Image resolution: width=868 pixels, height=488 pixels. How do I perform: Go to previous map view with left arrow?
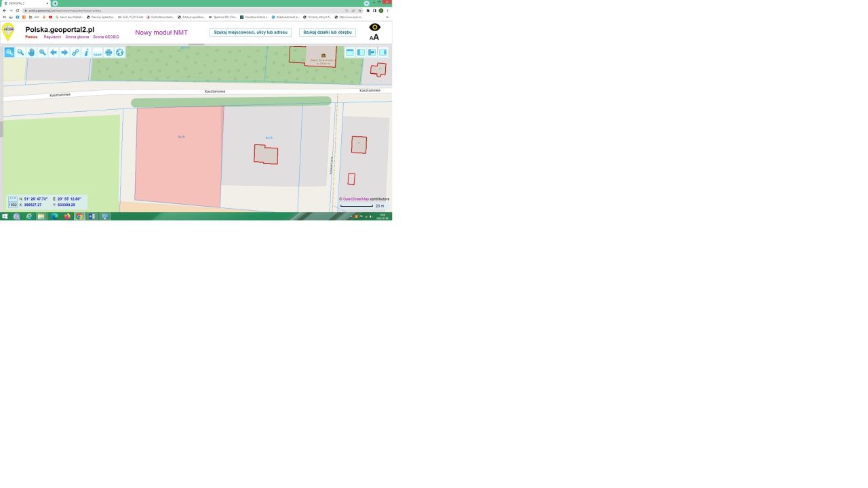point(54,52)
